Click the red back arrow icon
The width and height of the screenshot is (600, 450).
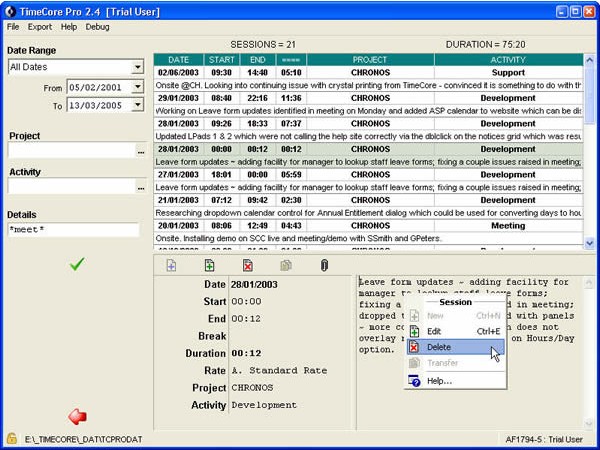tap(77, 416)
